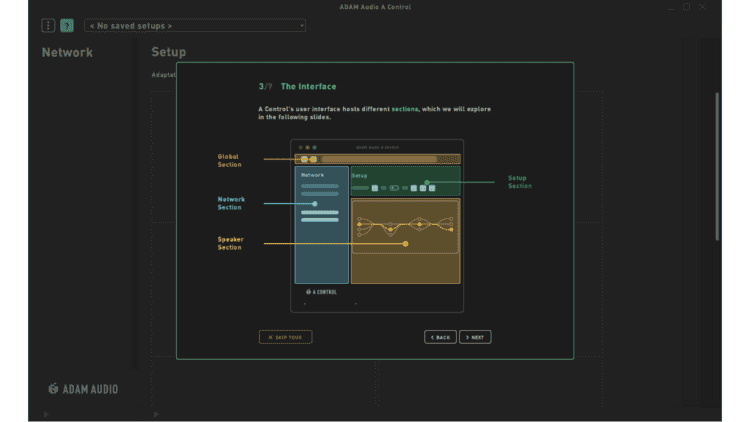Click the Setup panel heading
Image resolution: width=750 pixels, height=422 pixels.
168,52
